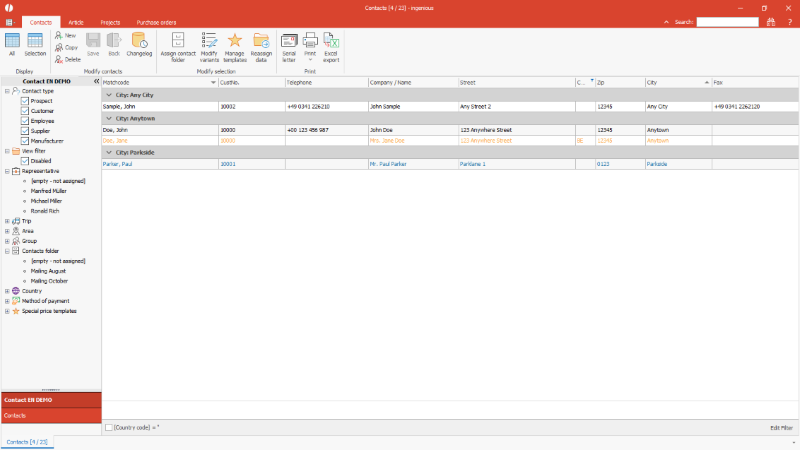The width and height of the screenshot is (800, 450).
Task: Click the Modify variants icon
Action: tap(209, 42)
